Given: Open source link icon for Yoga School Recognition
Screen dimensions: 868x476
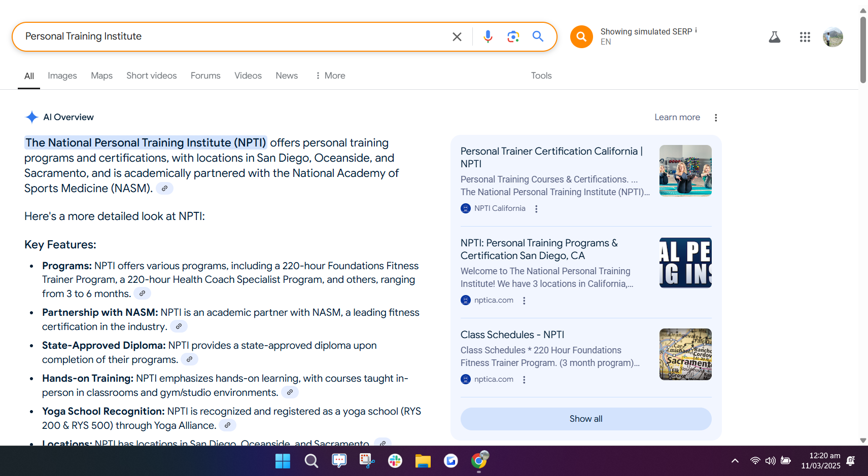Looking at the screenshot, I should click(x=227, y=425).
